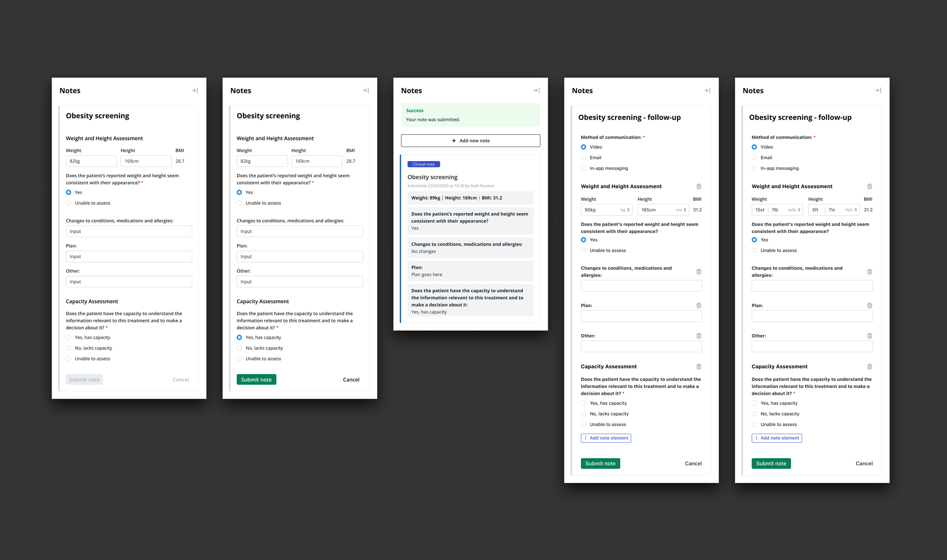Click the Other input in second panel

point(300,282)
